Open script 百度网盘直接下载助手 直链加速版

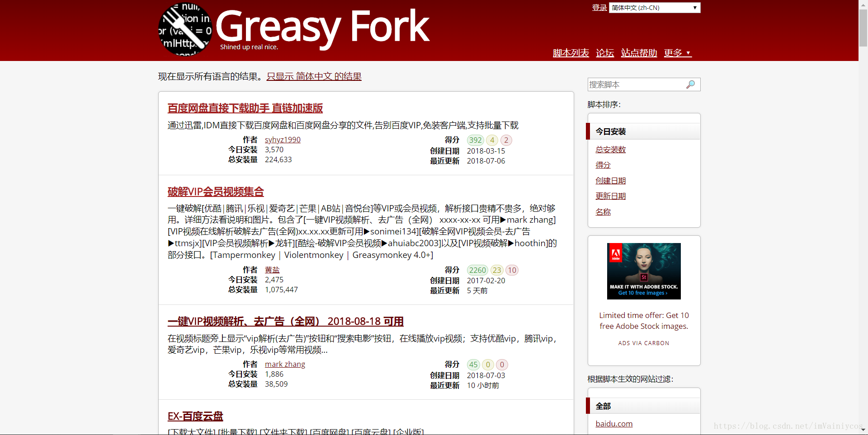pos(245,108)
